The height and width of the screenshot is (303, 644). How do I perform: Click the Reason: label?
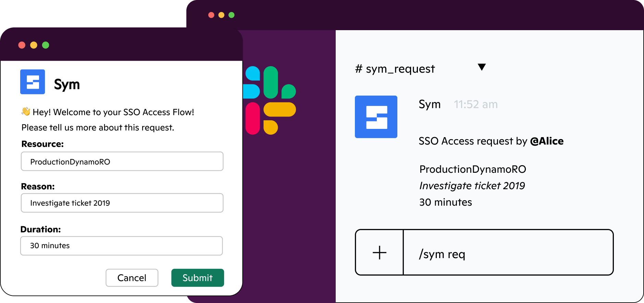pyautogui.click(x=38, y=186)
